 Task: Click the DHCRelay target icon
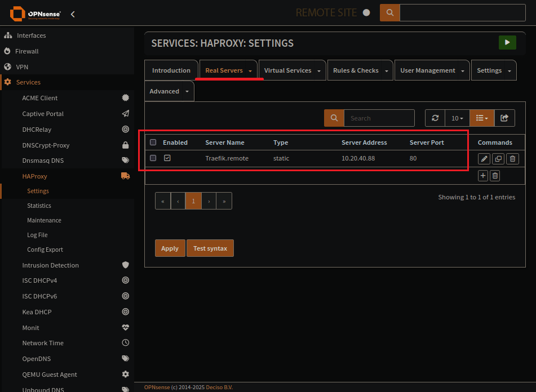pos(126,129)
